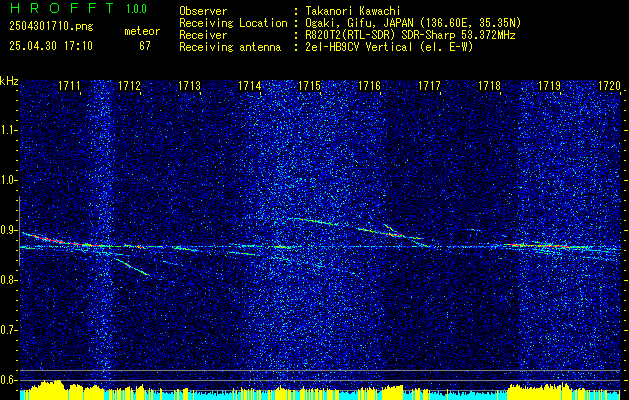The width and height of the screenshot is (629, 400).
Task: Click the 0.8 frequency axis label
Action: (9, 280)
